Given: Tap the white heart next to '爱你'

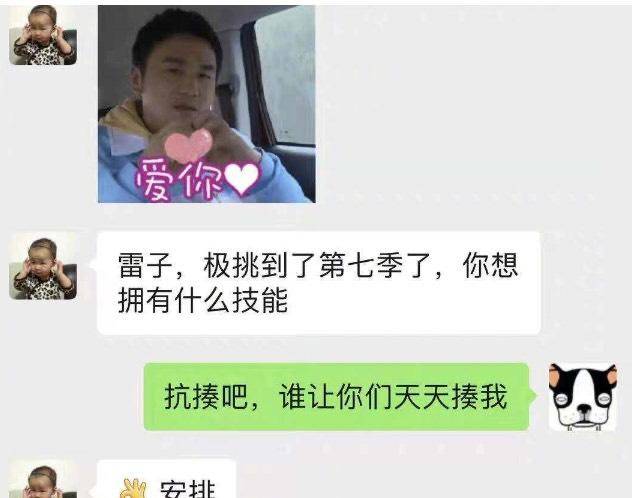Looking at the screenshot, I should [241, 179].
